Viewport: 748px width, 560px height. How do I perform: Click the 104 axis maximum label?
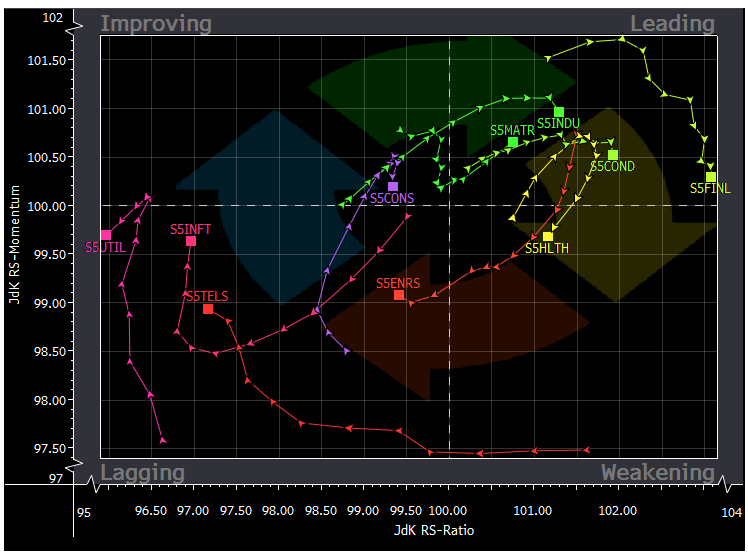tap(732, 513)
